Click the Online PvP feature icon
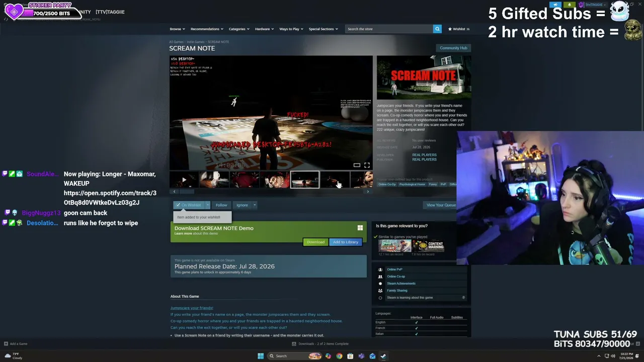Viewport: 644px width, 362px height. 380,269
